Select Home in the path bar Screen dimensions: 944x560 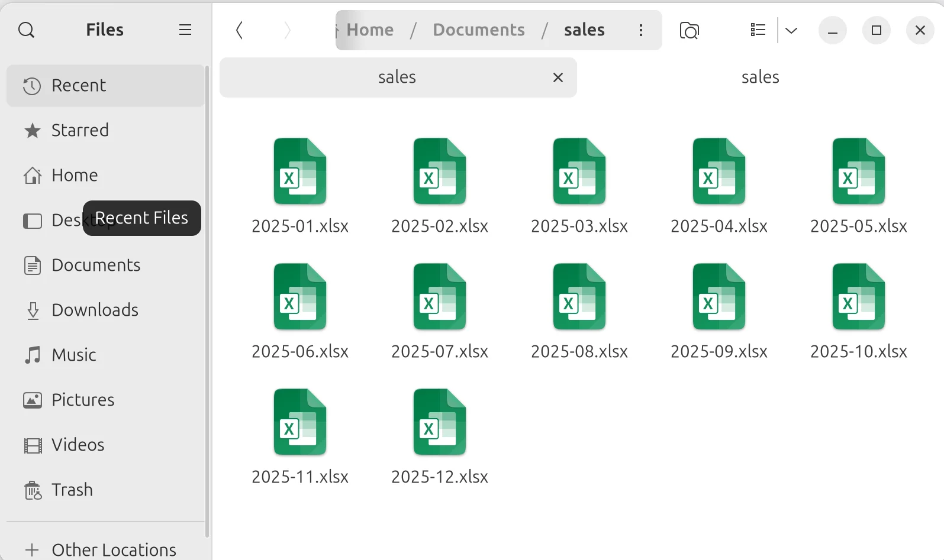click(370, 30)
